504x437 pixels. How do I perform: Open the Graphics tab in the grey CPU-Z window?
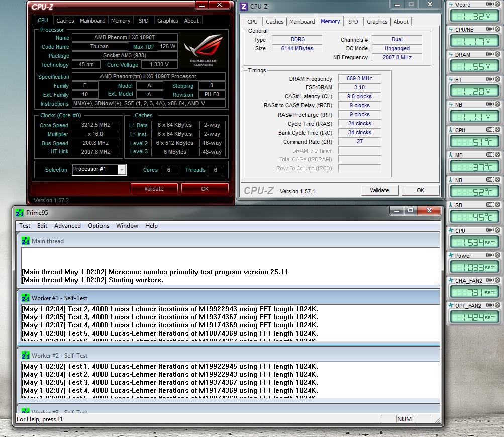point(377,22)
